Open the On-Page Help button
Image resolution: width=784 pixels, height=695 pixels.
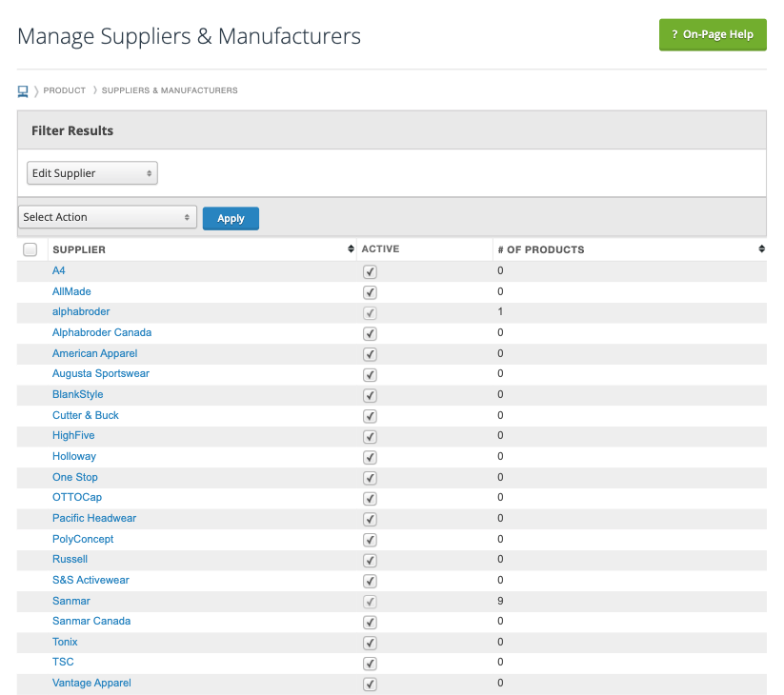713,34
